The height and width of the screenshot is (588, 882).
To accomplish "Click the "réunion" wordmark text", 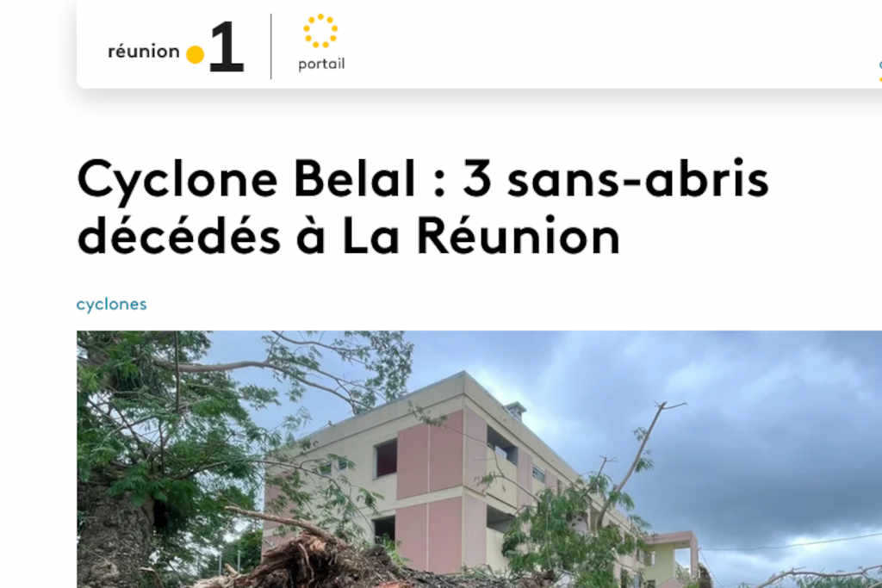I will click(144, 51).
